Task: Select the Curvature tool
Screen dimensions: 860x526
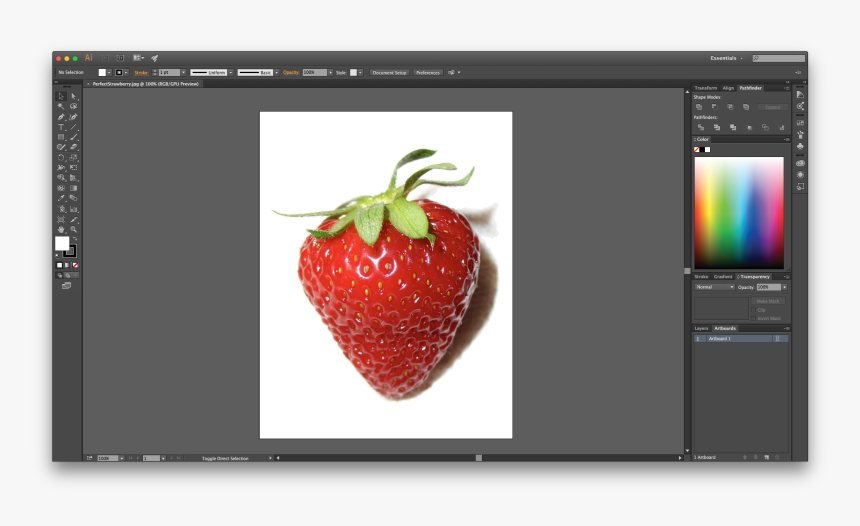Action: pyautogui.click(x=73, y=117)
